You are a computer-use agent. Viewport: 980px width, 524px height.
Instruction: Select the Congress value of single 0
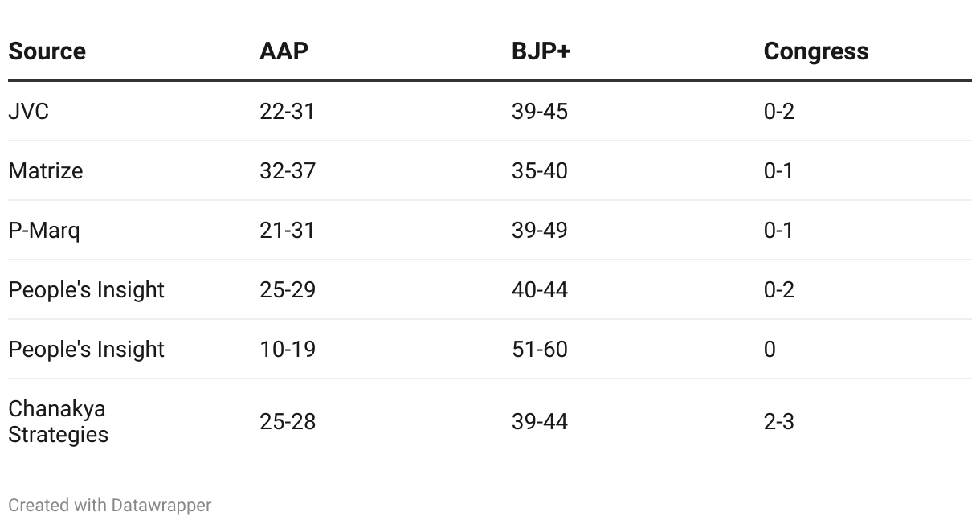(770, 349)
